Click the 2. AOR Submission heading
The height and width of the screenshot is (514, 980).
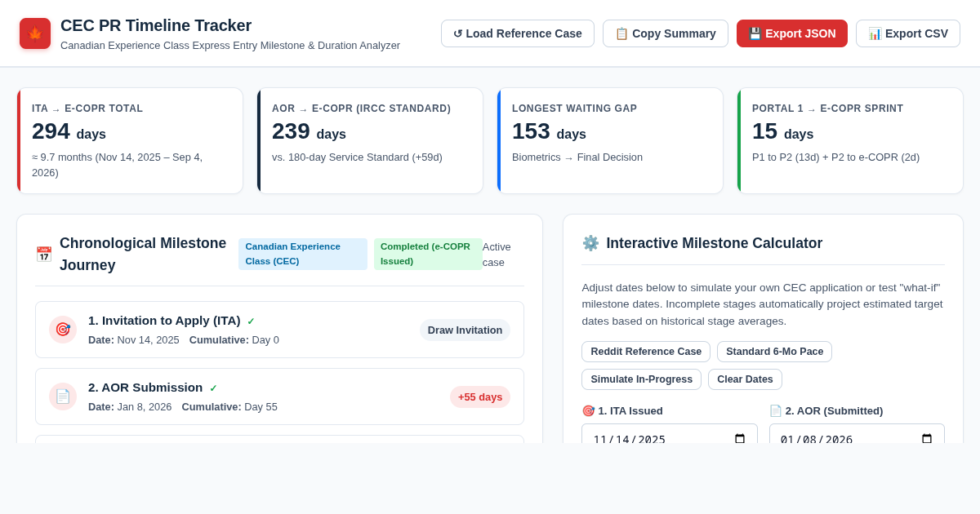145,388
